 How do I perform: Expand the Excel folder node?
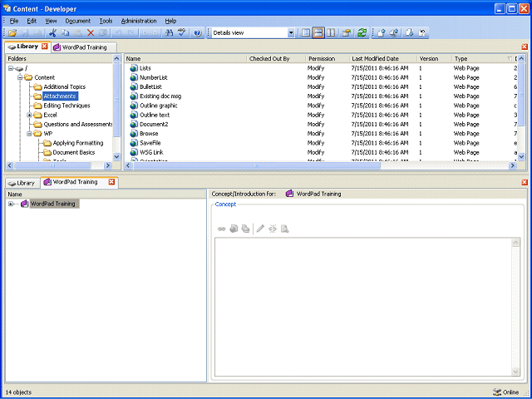tap(30, 115)
